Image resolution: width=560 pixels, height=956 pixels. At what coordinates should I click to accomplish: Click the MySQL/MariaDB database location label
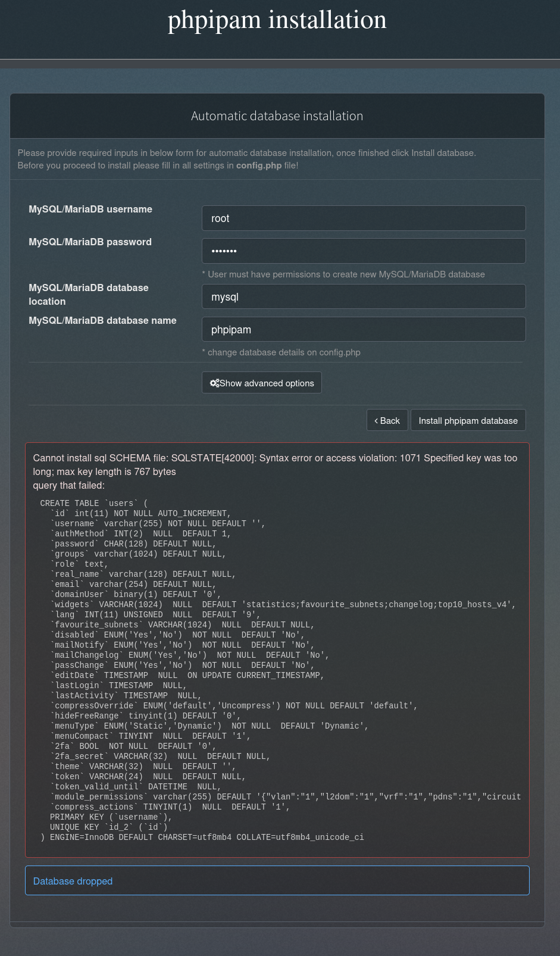[x=89, y=295]
